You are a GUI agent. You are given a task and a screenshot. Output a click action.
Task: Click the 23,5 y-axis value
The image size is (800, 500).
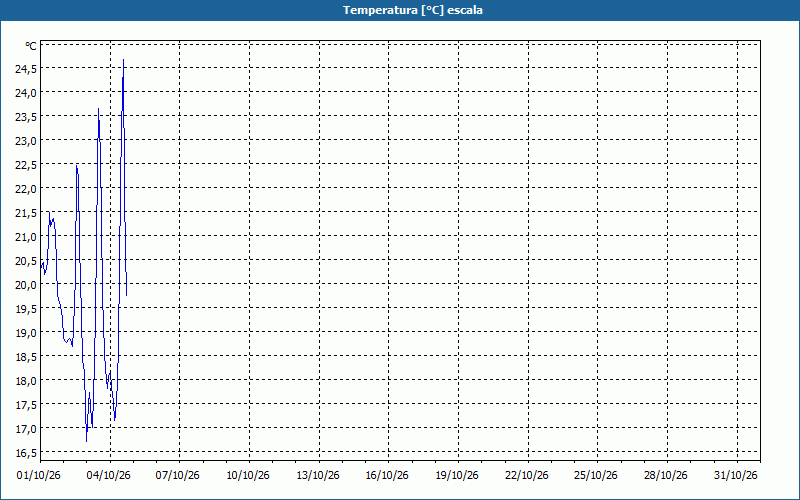tap(26, 117)
